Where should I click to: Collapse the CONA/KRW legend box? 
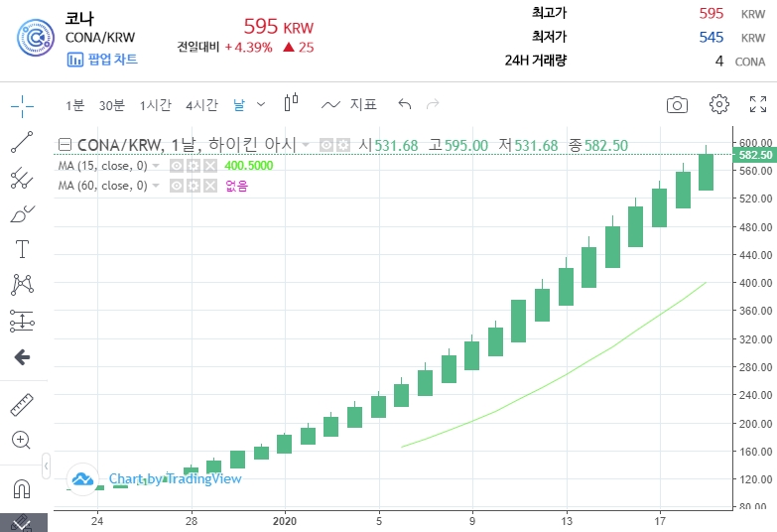coord(65,145)
